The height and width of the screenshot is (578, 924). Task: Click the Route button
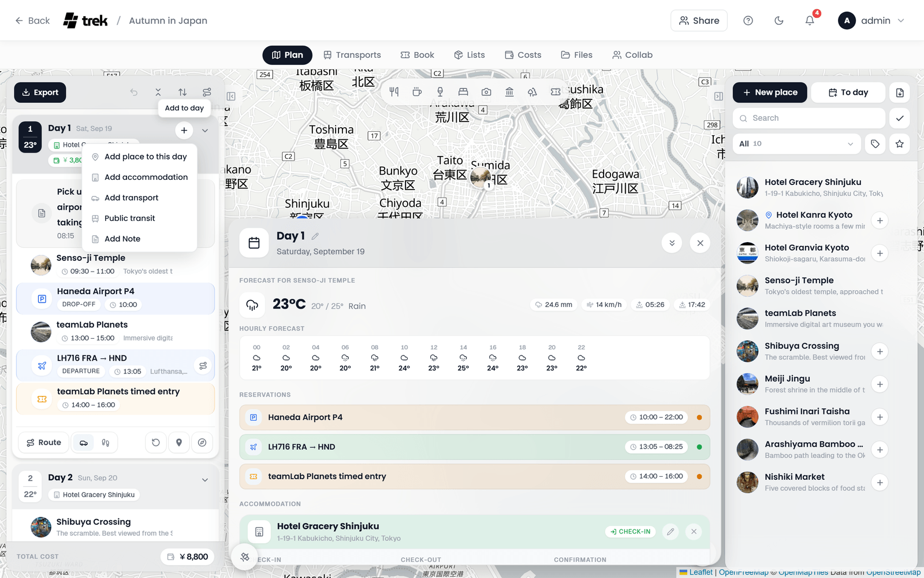click(x=43, y=443)
